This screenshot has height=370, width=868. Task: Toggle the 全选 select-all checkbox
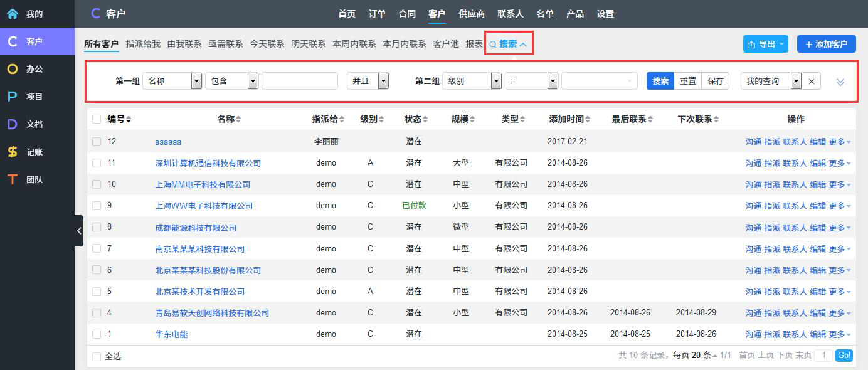pos(97,356)
